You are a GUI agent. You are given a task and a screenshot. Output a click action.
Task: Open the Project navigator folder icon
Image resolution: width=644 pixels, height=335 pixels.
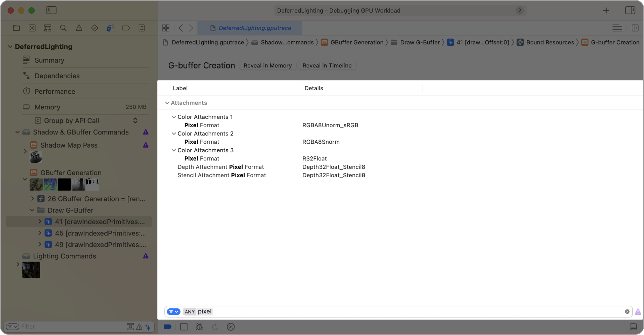coord(16,28)
